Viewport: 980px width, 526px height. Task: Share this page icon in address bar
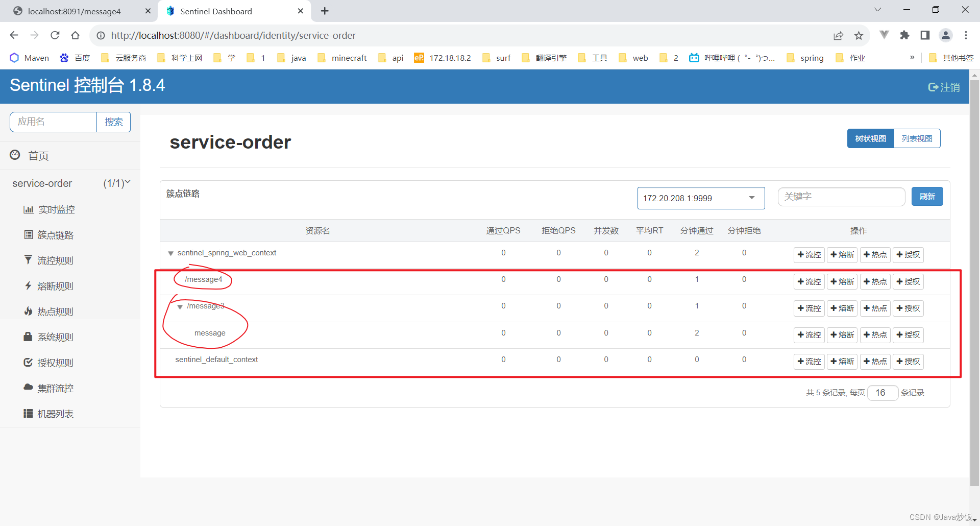(838, 35)
